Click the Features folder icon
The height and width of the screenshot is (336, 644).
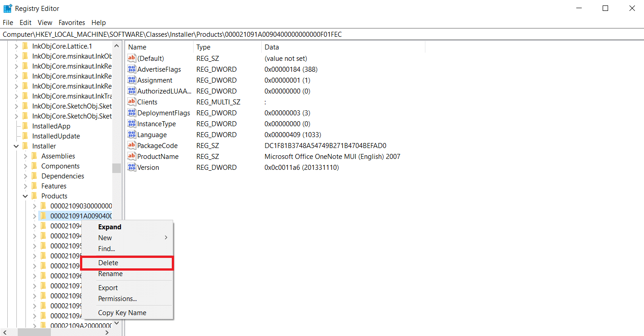pyautogui.click(x=34, y=186)
